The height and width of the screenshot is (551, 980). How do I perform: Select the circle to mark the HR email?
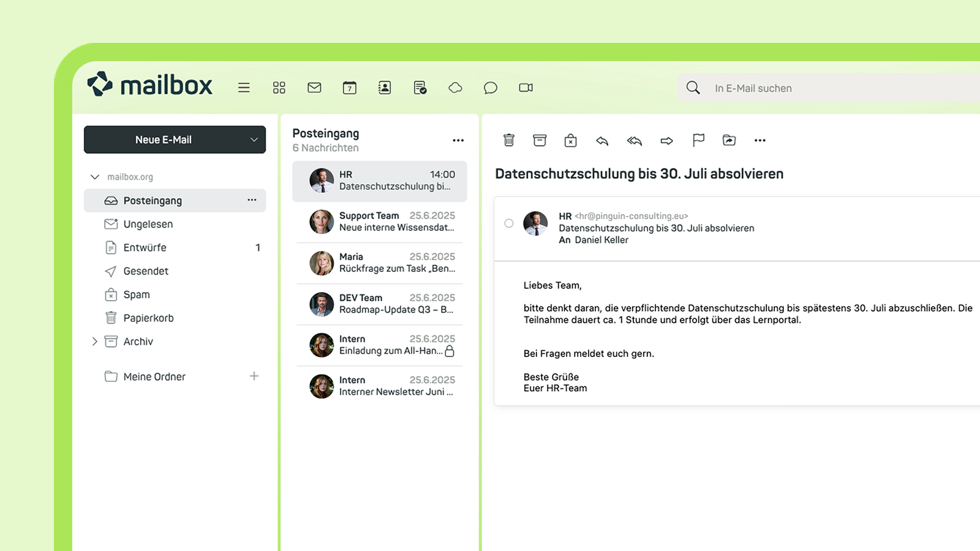(509, 223)
